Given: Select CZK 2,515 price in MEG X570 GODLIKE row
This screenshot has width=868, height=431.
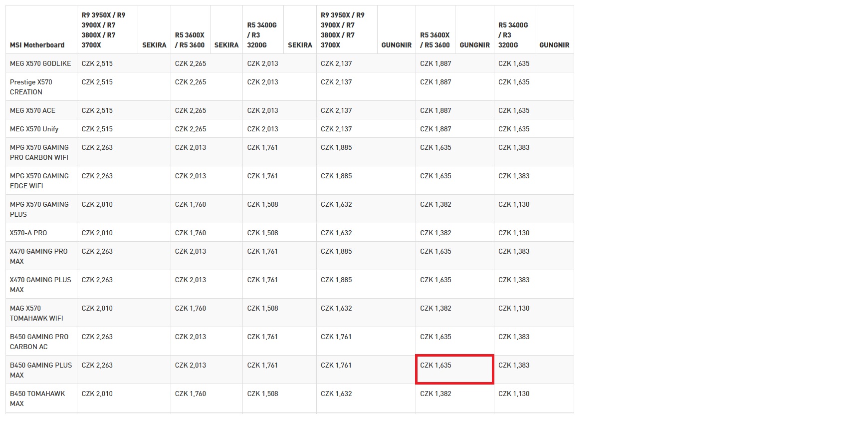Looking at the screenshot, I should pyautogui.click(x=97, y=63).
